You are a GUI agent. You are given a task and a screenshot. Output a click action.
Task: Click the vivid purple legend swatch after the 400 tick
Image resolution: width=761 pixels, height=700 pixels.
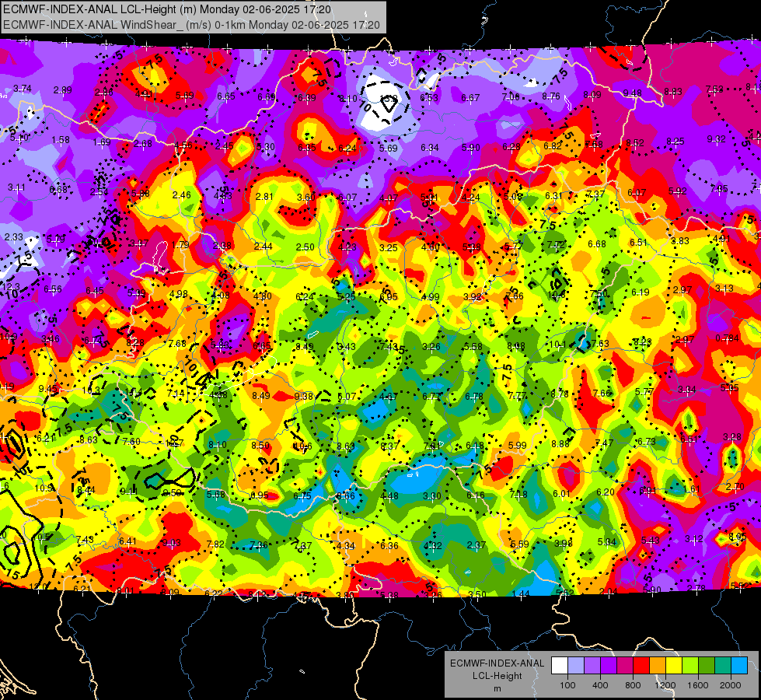click(x=609, y=666)
